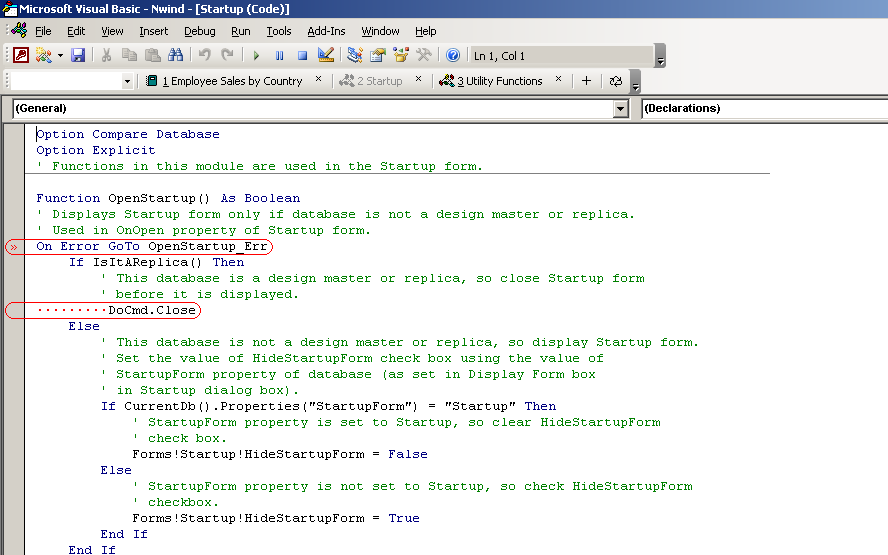Open the Insert menu

[x=153, y=31]
